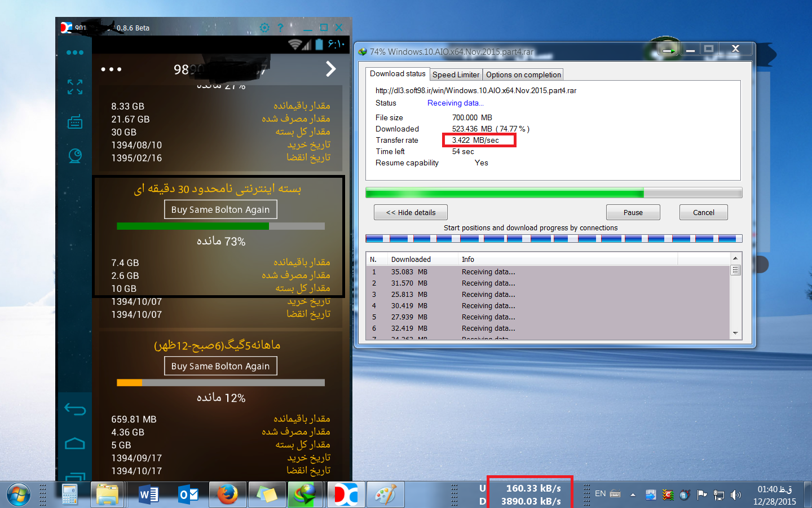Click the Droid4X webcam icon
The image size is (812, 508).
tap(75, 156)
